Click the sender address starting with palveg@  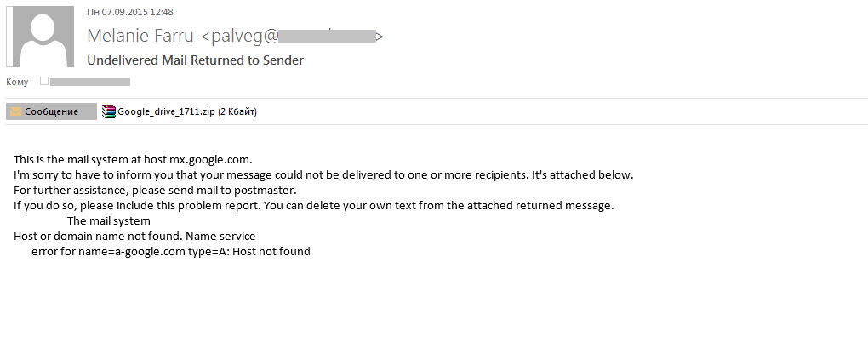coord(291,36)
